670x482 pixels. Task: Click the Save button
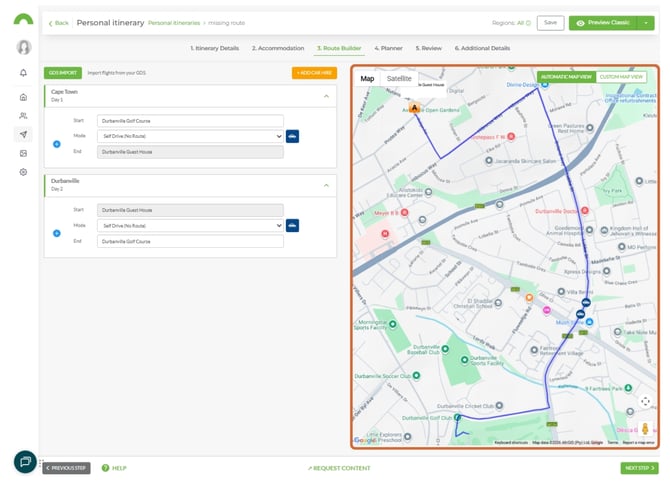click(550, 23)
